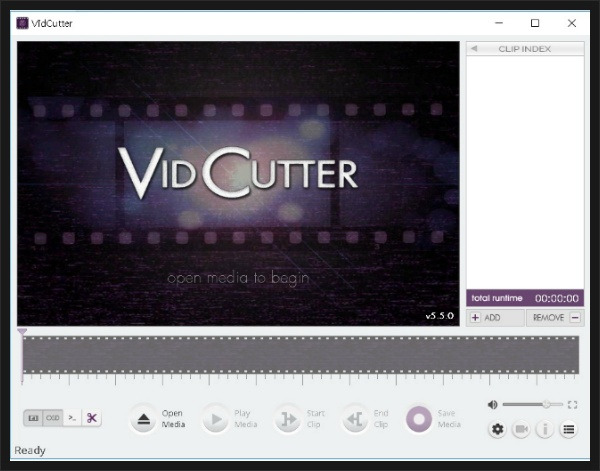Toggle the console window button
The width and height of the screenshot is (600, 471).
[72, 418]
